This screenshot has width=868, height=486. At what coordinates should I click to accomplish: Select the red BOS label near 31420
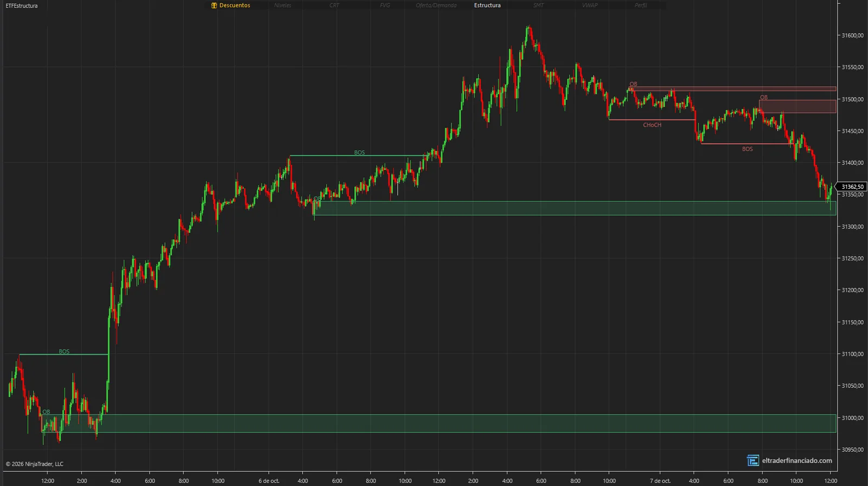(748, 149)
